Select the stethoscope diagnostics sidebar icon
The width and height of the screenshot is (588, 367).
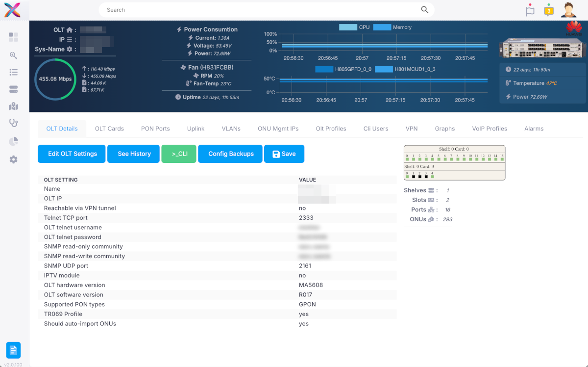click(x=13, y=124)
